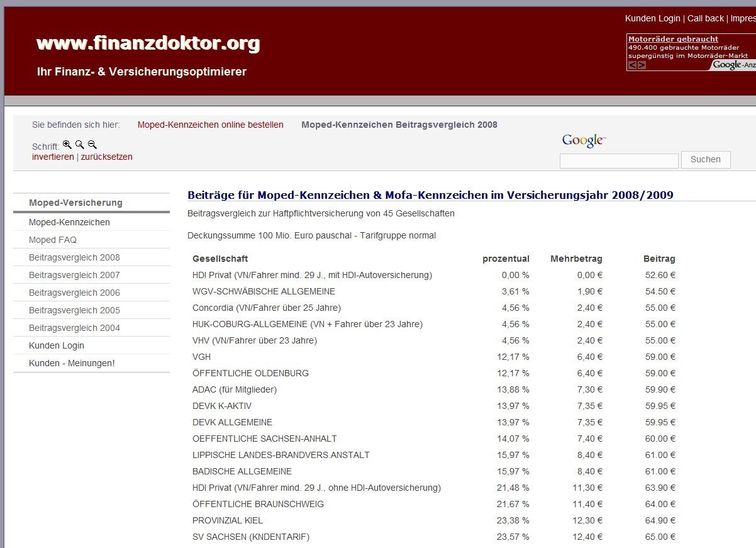
Task: Click the Google logo above search
Action: click(584, 140)
